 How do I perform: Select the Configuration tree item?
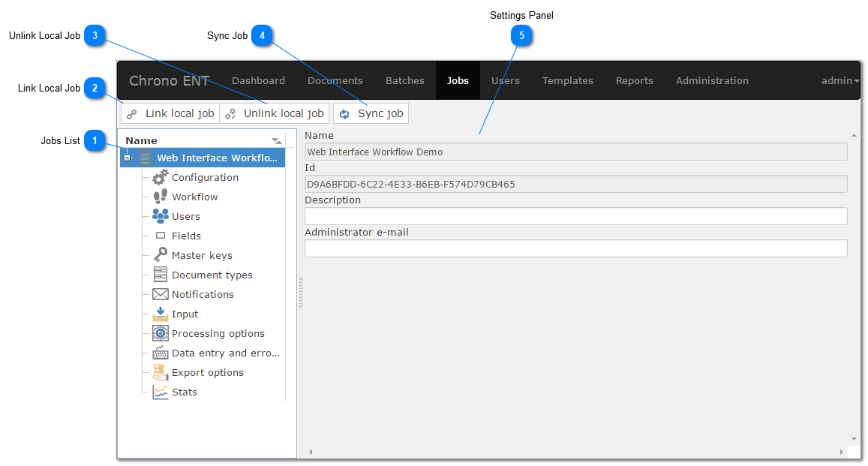pyautogui.click(x=205, y=177)
